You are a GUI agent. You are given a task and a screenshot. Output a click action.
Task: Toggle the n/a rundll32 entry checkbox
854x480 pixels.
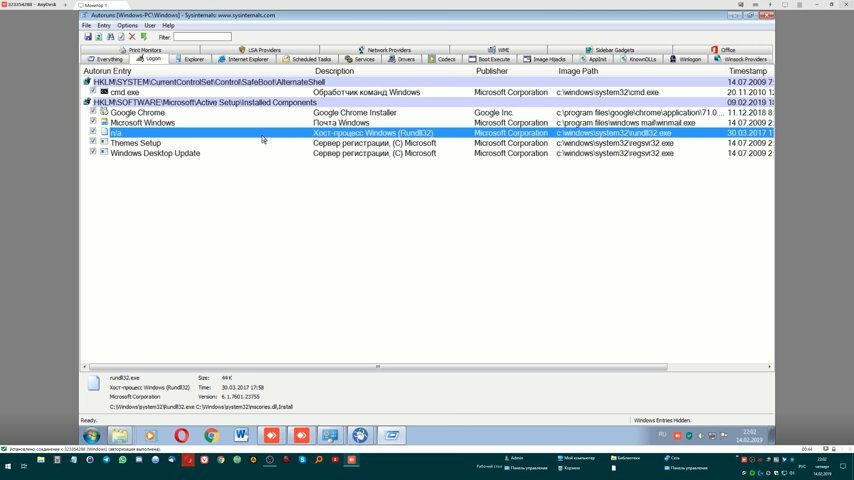coord(93,132)
